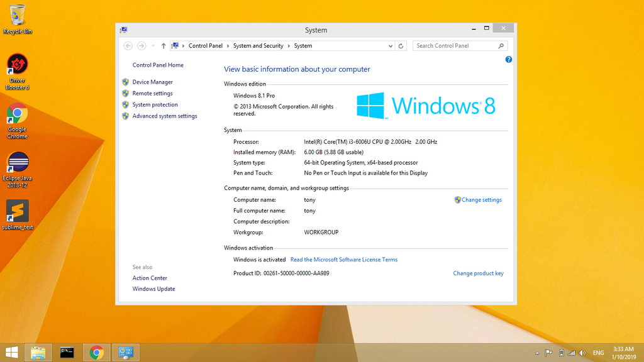Expand chevron after System and Security
This screenshot has height=362, width=644.
pos(289,46)
